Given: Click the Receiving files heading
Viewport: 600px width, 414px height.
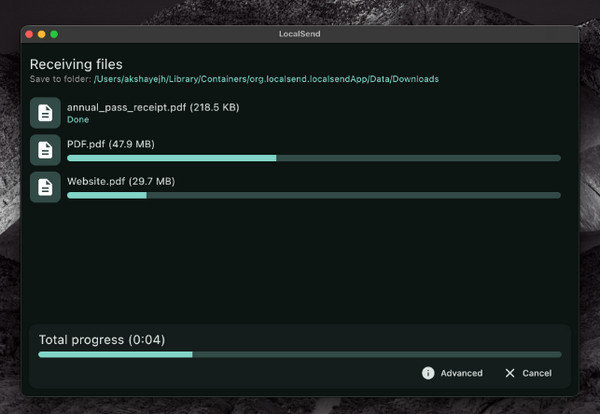Looking at the screenshot, I should [x=76, y=64].
